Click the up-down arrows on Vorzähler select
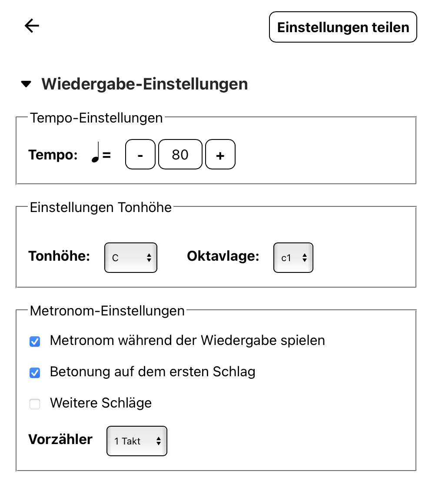 [159, 441]
